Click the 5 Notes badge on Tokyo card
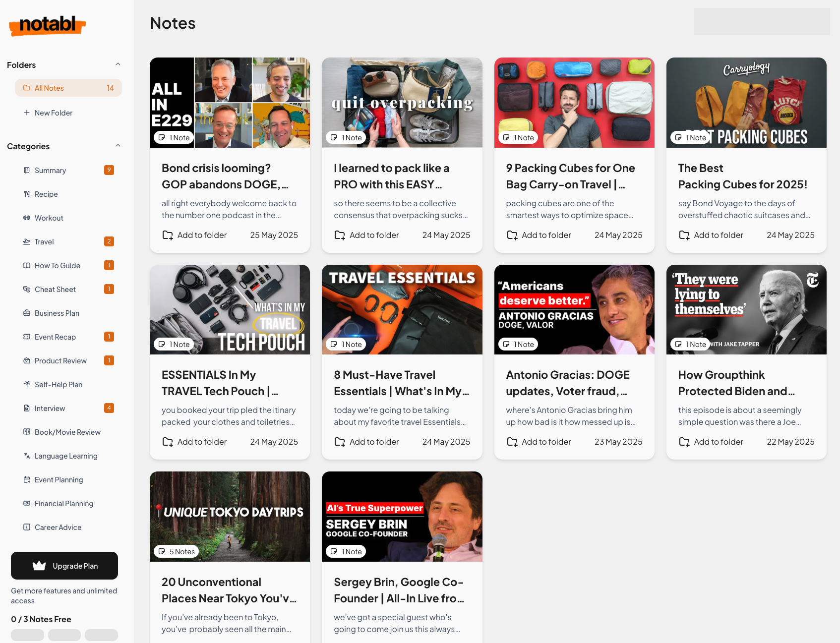This screenshot has width=840, height=643. [x=176, y=551]
